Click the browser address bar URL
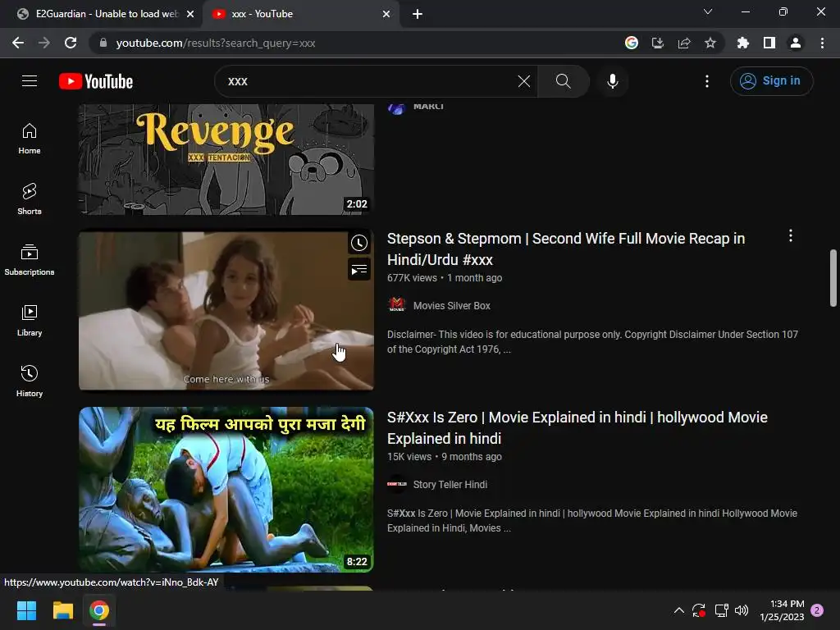 216,43
